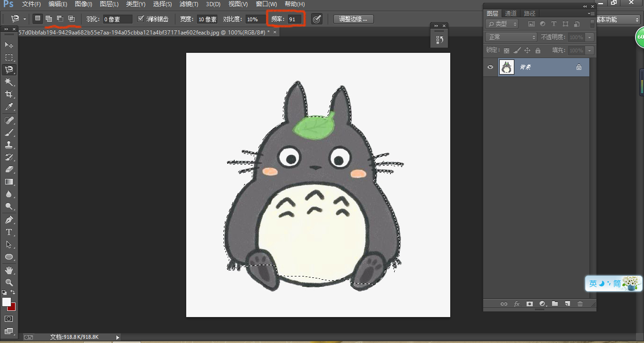Open the 文件(F) menu
The height and width of the screenshot is (343, 644).
(31, 4)
